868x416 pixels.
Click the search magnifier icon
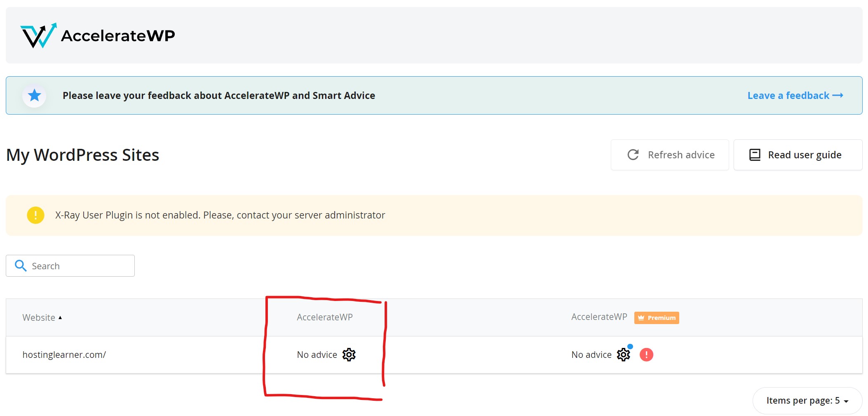coord(21,266)
